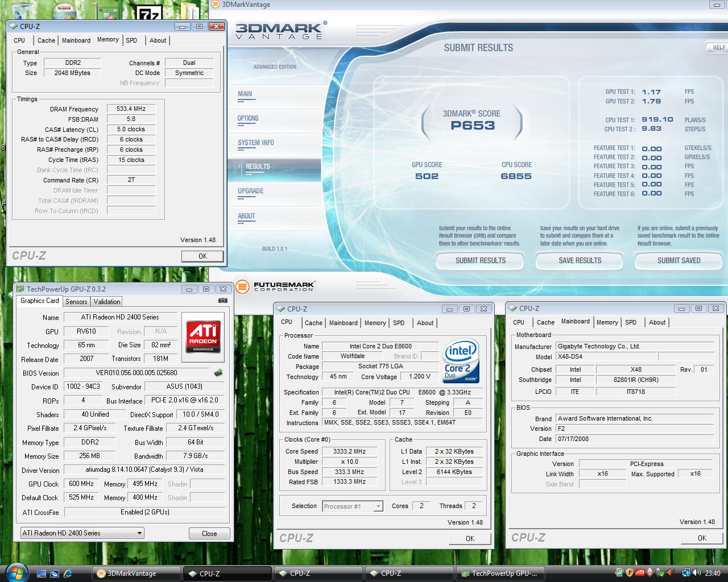Click SUBMIT RESULTS button
The image size is (728, 582).
(x=481, y=260)
